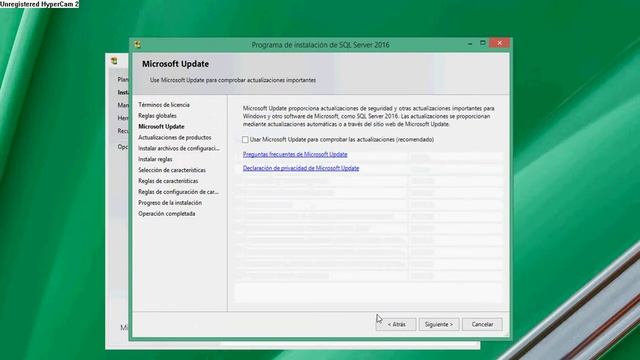Select Términos de licencia step
The width and height of the screenshot is (640, 360).
[x=164, y=105]
